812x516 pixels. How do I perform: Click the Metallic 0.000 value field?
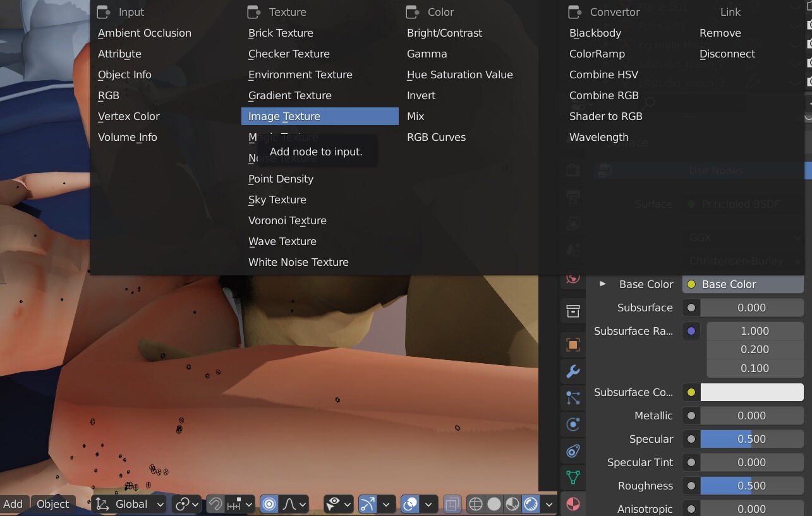752,416
